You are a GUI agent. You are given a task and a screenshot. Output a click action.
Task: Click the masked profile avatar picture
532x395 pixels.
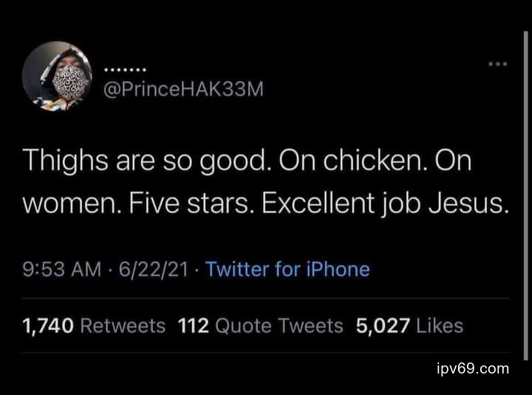[x=58, y=76]
